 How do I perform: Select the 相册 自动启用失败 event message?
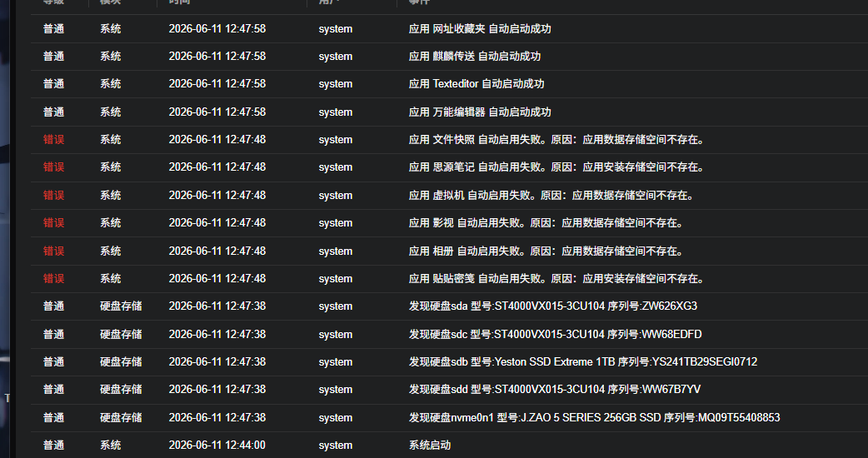pos(546,251)
